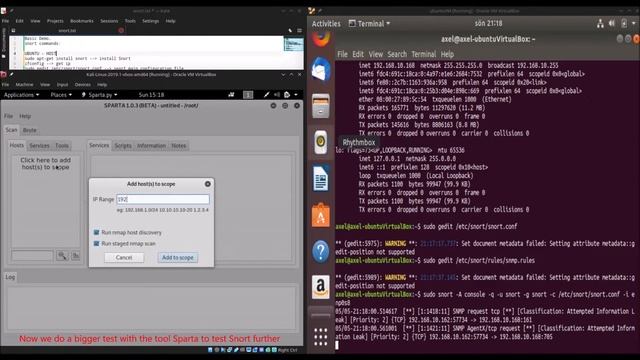Click the search icon under Sparta hosts list
Screen dimensions: 640x360
tap(62, 256)
